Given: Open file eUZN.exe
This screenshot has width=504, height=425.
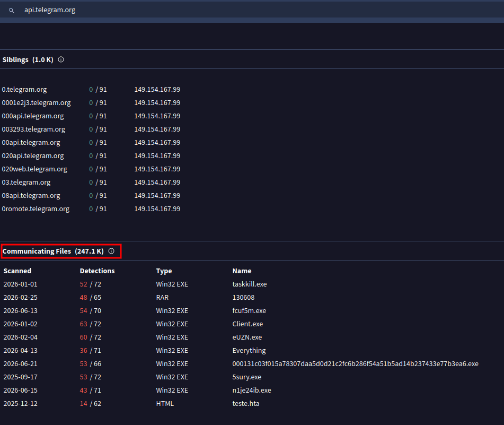Looking at the screenshot, I should [x=247, y=337].
